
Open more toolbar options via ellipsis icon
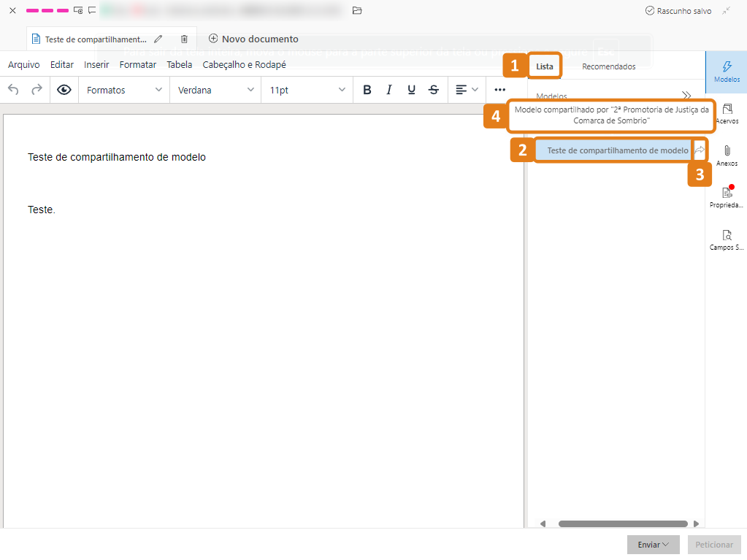(x=499, y=89)
